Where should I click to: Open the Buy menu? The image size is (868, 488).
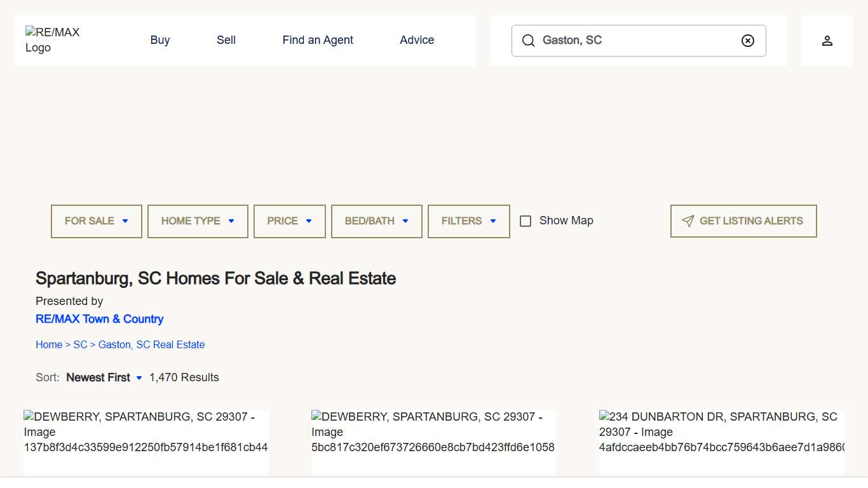click(160, 40)
